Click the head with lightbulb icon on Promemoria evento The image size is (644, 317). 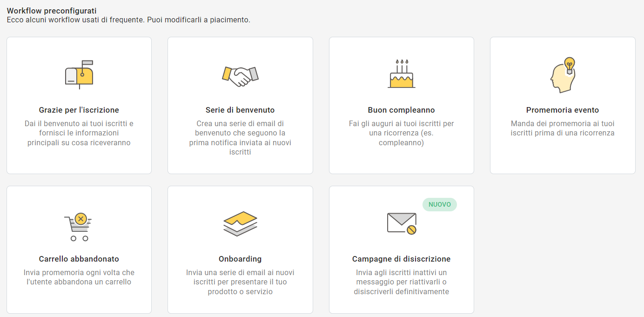pyautogui.click(x=562, y=74)
